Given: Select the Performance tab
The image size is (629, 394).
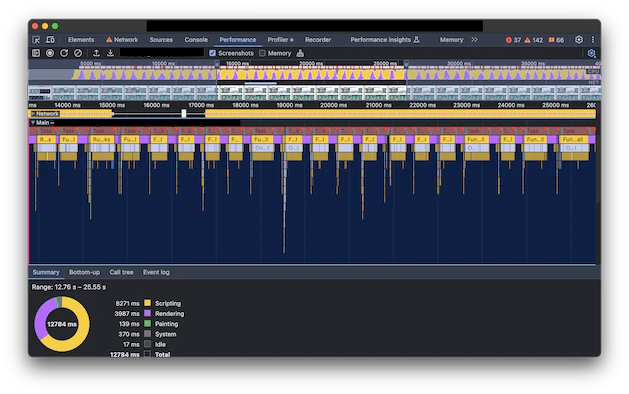Looking at the screenshot, I should click(x=237, y=40).
